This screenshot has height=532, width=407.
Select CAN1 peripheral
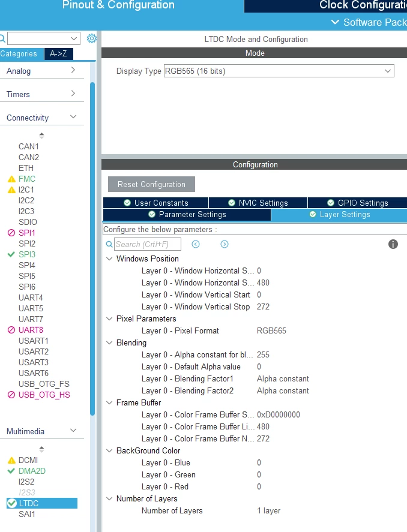pyautogui.click(x=28, y=146)
